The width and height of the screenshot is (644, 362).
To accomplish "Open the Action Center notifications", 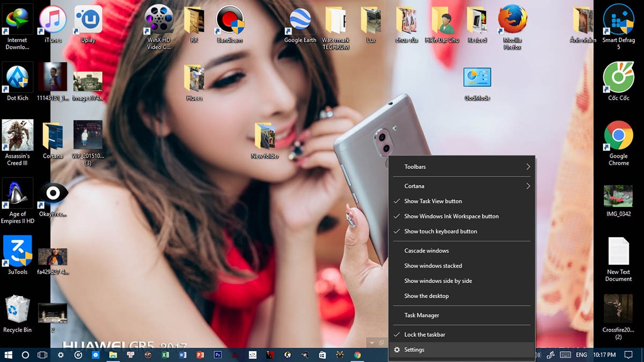I will (628, 355).
